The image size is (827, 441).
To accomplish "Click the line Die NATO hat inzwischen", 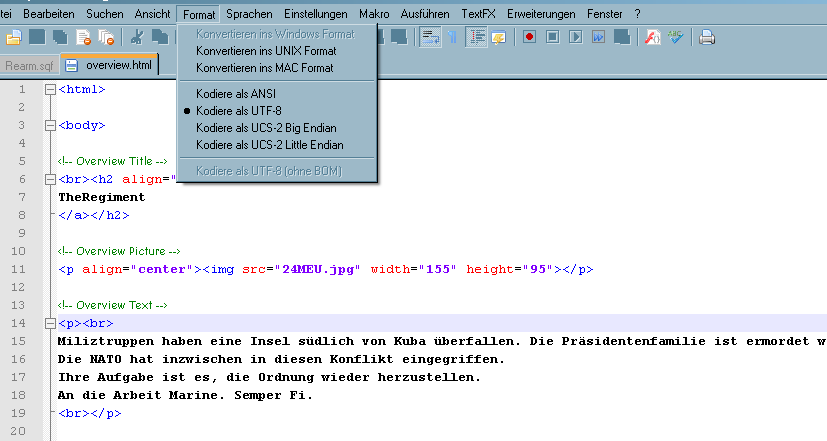I will tap(281, 359).
